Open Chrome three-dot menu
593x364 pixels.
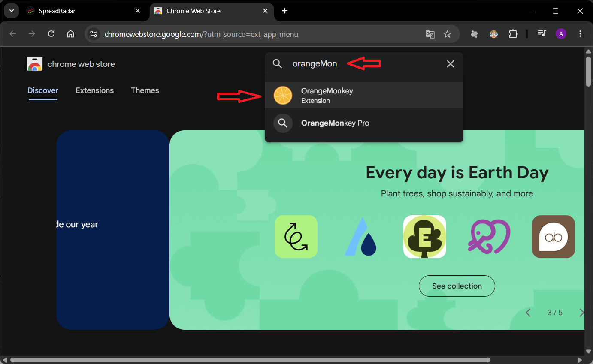580,34
